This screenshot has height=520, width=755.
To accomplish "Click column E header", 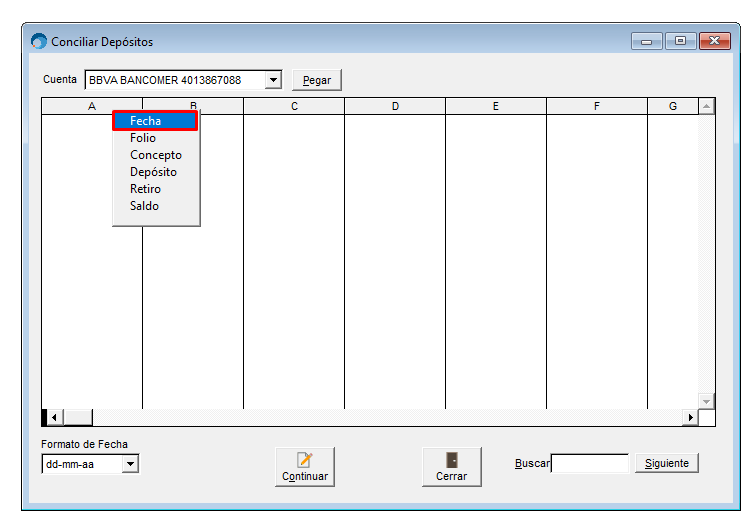I will 496,106.
